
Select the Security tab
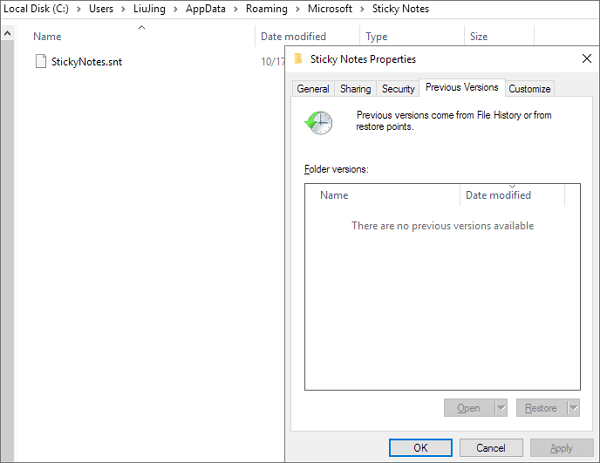398,89
